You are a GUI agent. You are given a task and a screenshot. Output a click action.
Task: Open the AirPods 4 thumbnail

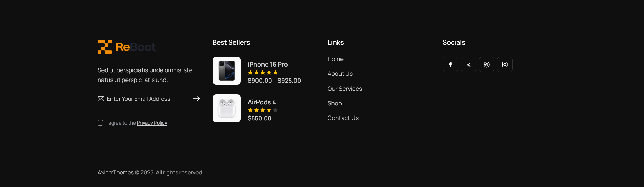(227, 108)
